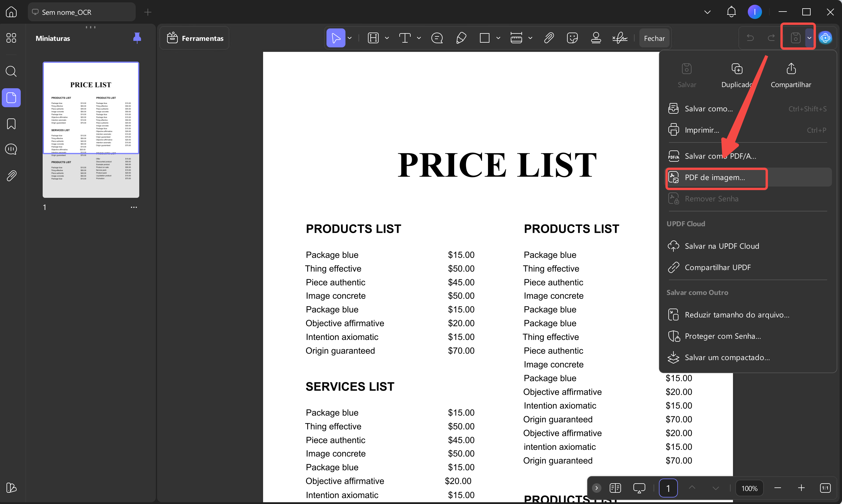The width and height of the screenshot is (842, 504).
Task: Select the page thumbnails panel icon
Action: coord(11,98)
